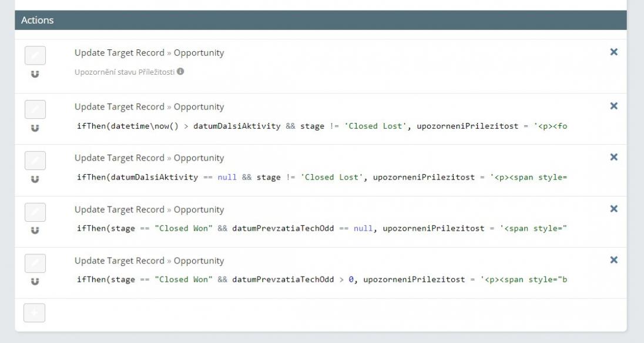Click magnet handle of datumDalsiAktivity == null action
Screen dimensions: 644x343
point(35,179)
